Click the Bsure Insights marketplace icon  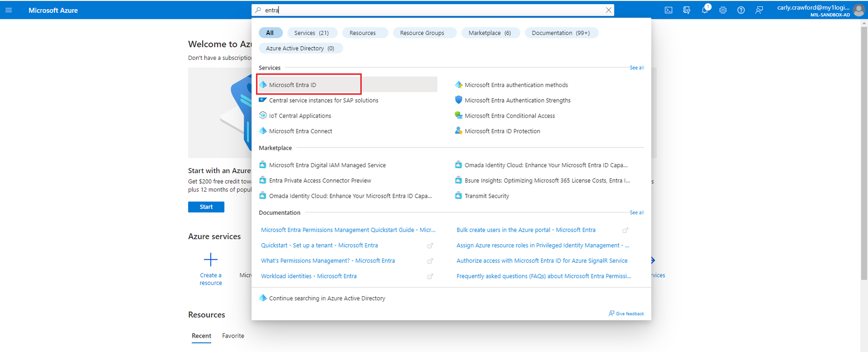[x=458, y=180]
